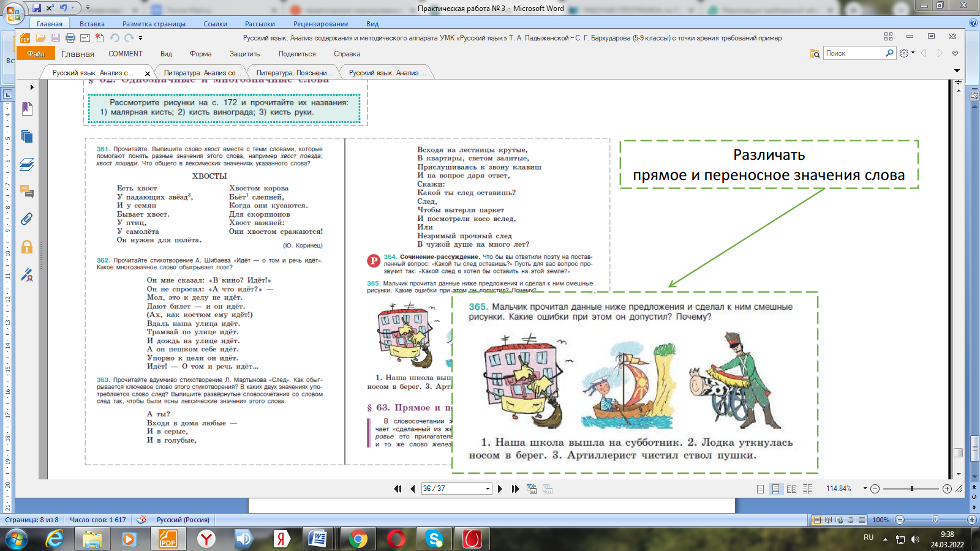This screenshot has height=551, width=980.
Task: Open the Pages thumbnails panel icon
Action: (27, 136)
